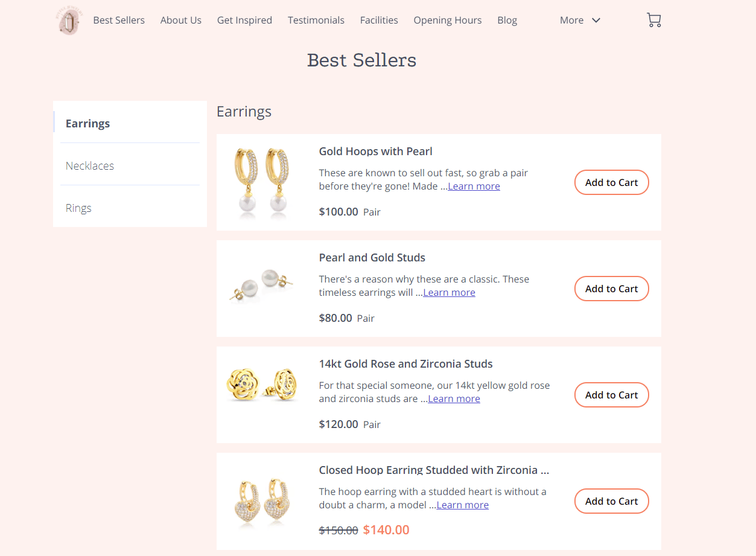
Task: Add Closed Hoop Earring to cart
Action: tap(611, 501)
